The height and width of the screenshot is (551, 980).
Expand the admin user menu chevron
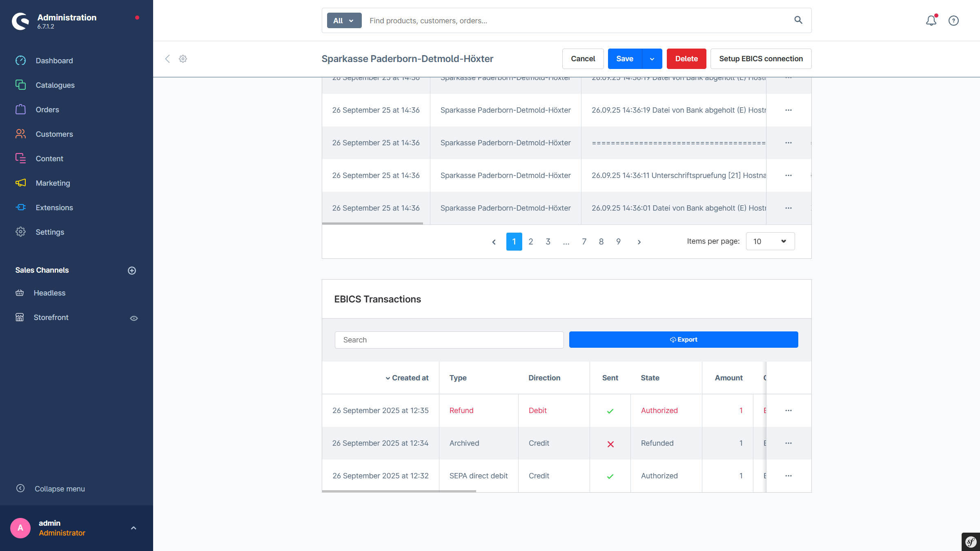coord(134,528)
